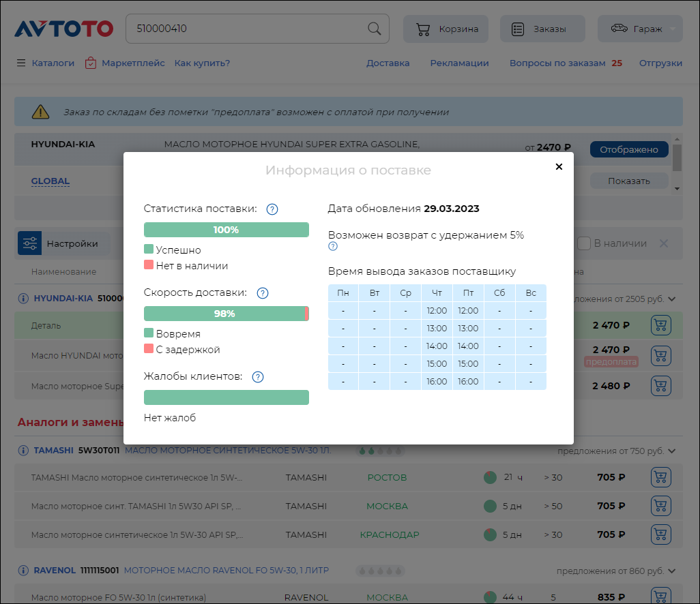Open Вопросы по заказам link
The width and height of the screenshot is (700, 604).
pos(557,63)
